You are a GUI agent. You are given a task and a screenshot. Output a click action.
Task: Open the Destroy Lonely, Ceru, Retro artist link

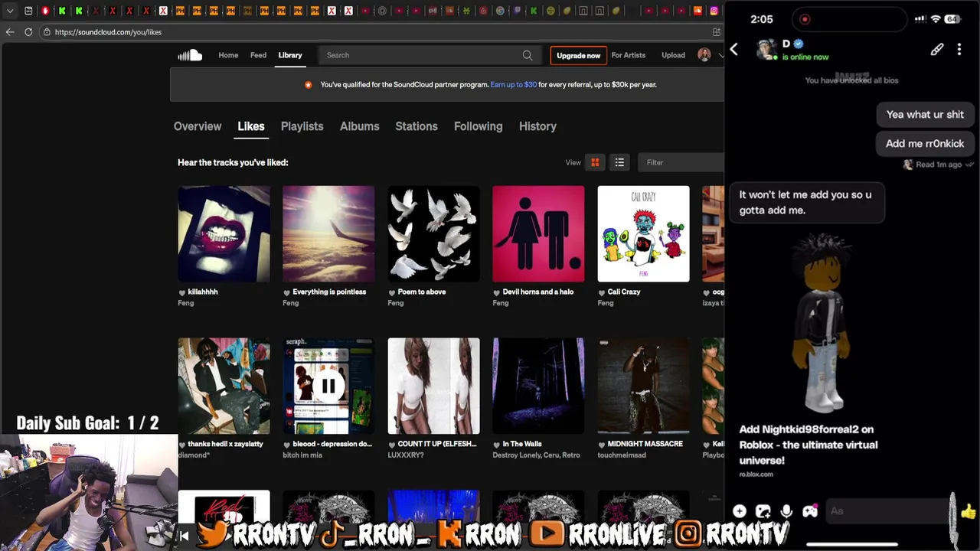(x=536, y=455)
